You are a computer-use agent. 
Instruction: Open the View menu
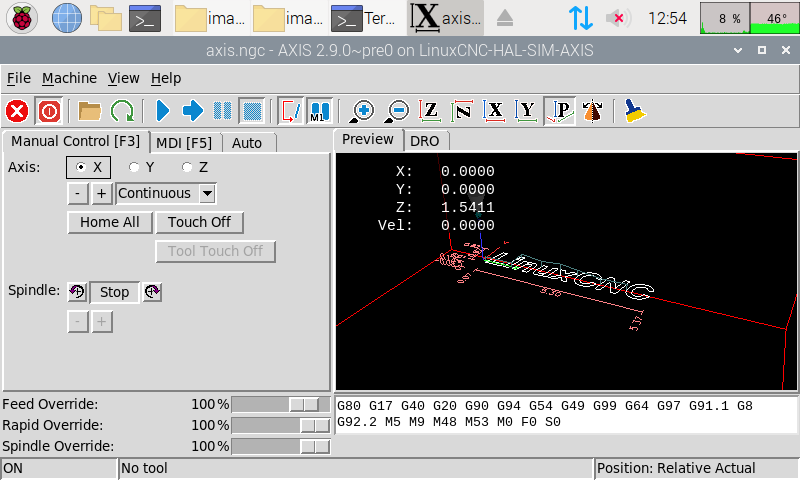pyautogui.click(x=123, y=78)
